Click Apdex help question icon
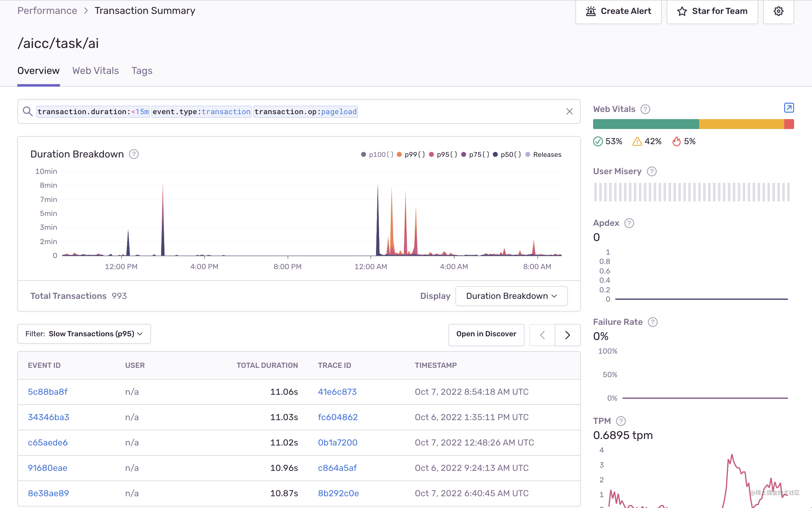 pos(629,223)
